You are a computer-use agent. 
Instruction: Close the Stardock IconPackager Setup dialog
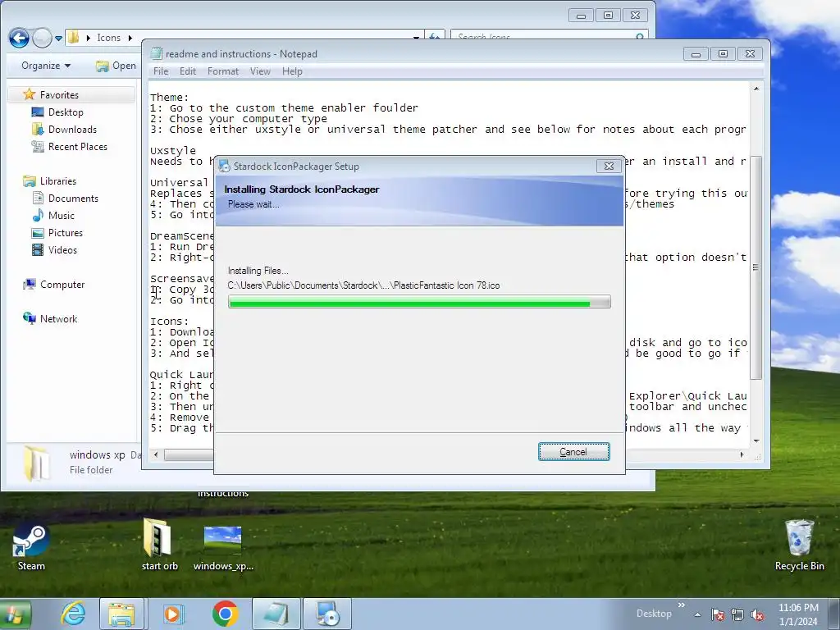[609, 166]
